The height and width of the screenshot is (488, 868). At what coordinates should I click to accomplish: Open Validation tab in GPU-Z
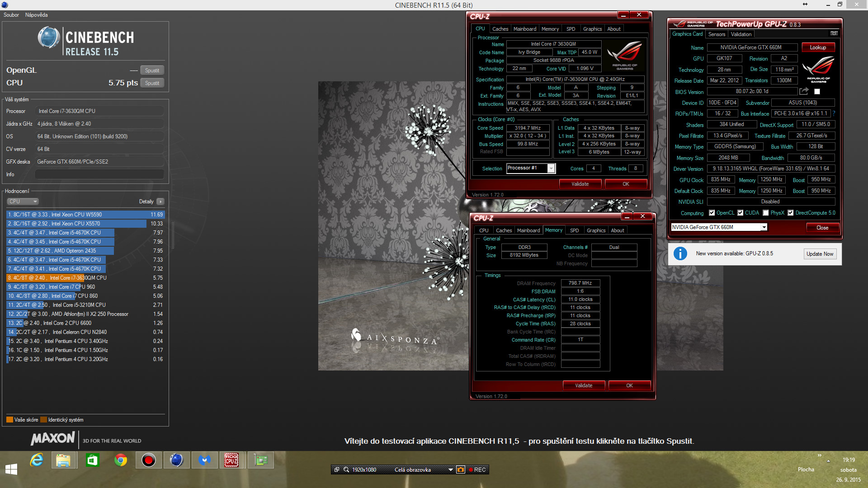pyautogui.click(x=741, y=34)
